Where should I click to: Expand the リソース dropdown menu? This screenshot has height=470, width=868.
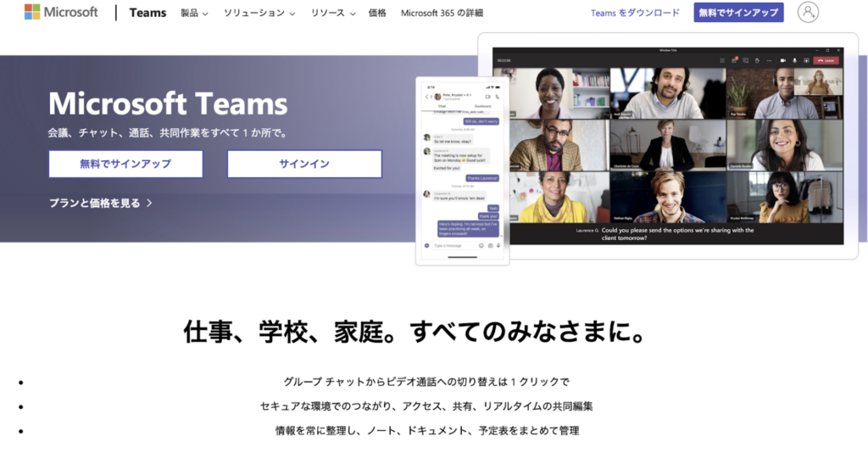[332, 13]
